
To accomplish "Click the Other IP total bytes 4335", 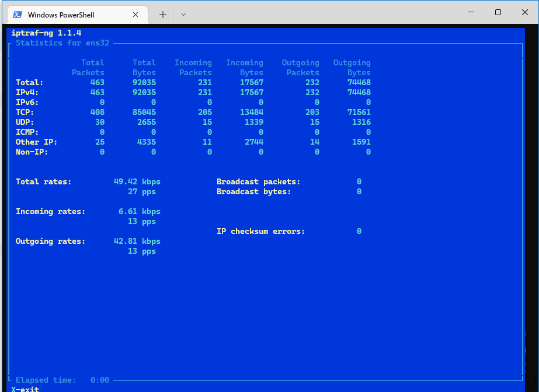I will click(147, 142).
